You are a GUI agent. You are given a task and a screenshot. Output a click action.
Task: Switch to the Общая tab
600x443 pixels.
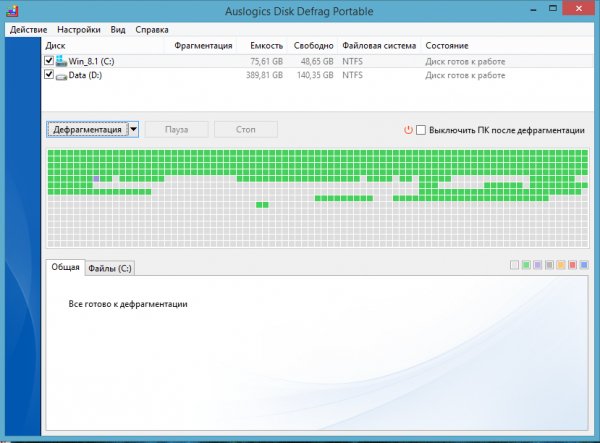(x=65, y=267)
